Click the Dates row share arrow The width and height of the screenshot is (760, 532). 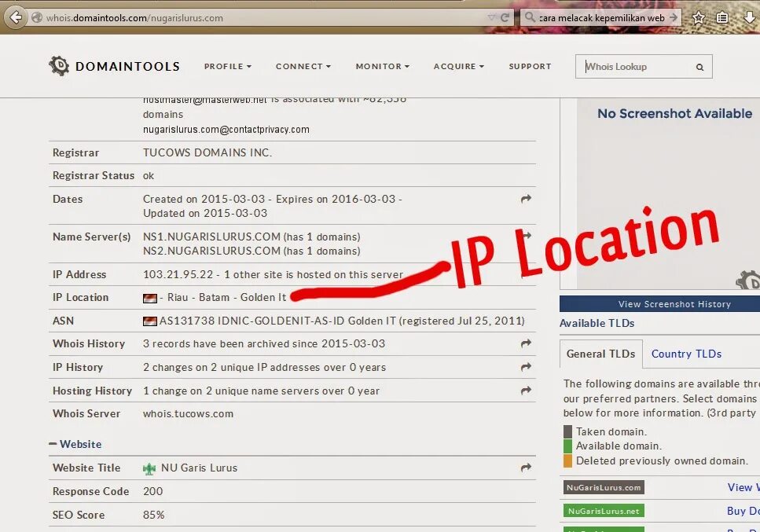click(526, 199)
